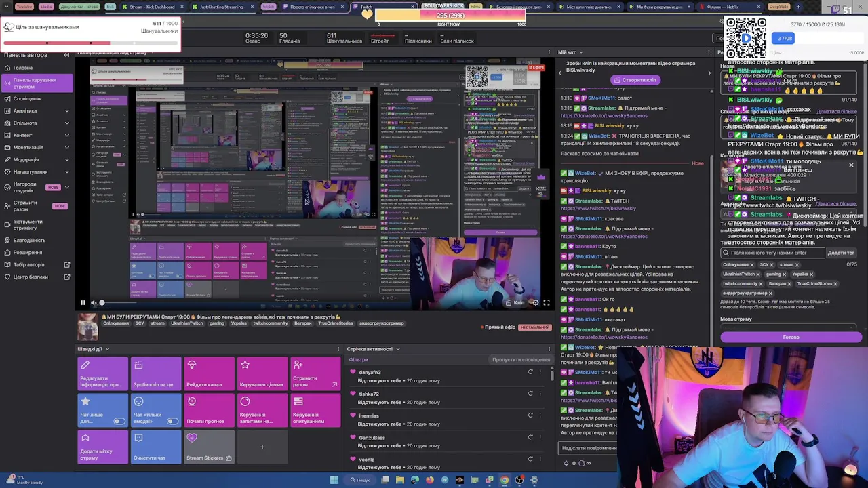Click the Додати тег button
The height and width of the screenshot is (488, 868).
point(841,253)
